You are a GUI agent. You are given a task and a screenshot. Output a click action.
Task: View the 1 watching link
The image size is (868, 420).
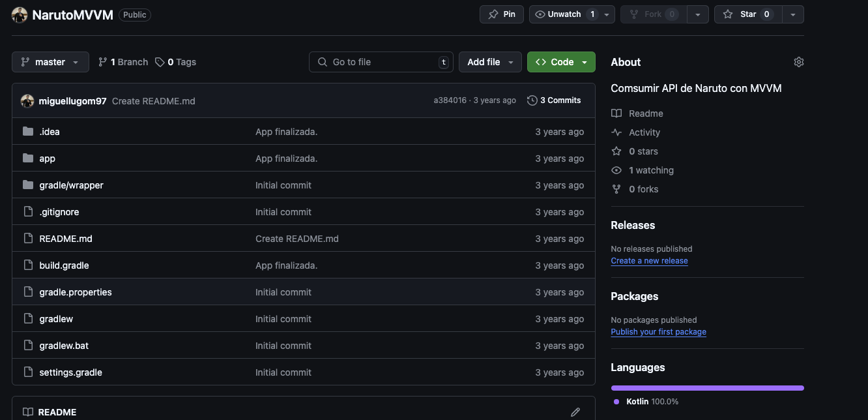(643, 170)
